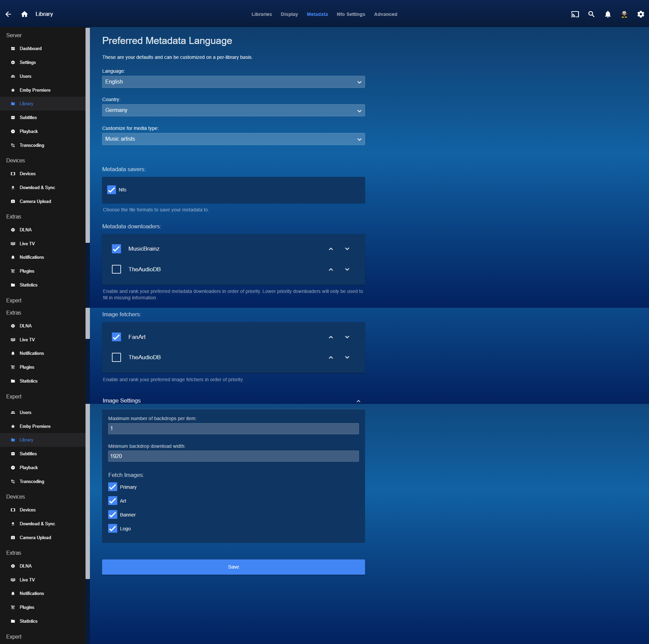Uncheck the Nfo metadata saver

tap(112, 190)
